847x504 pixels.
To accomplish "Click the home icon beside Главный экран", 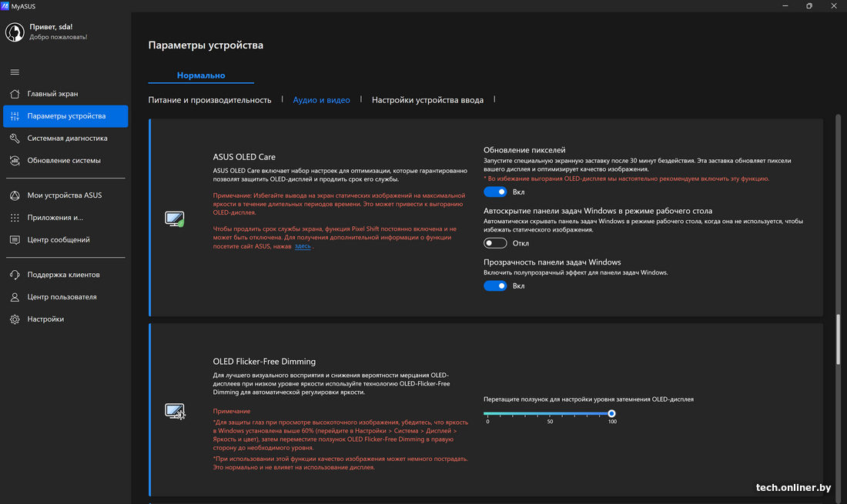I will coord(15,94).
